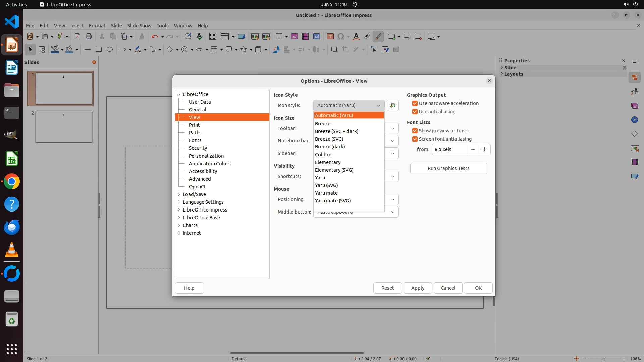
Task: Select the Ellipse drawing tool
Action: [x=110, y=49]
